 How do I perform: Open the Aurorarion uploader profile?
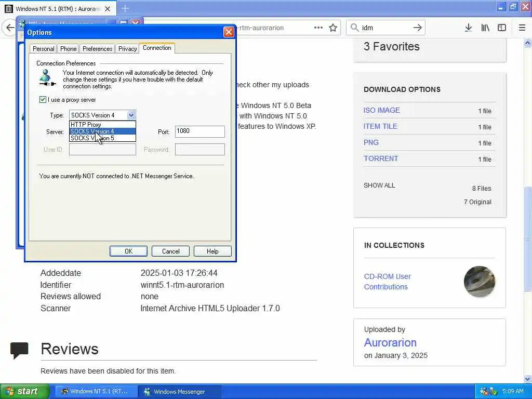390,342
